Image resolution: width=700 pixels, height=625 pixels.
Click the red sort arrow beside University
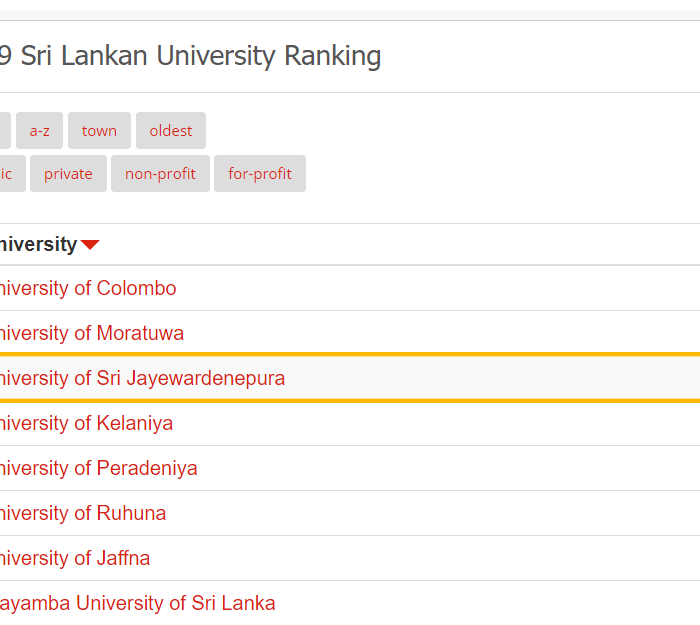90,245
